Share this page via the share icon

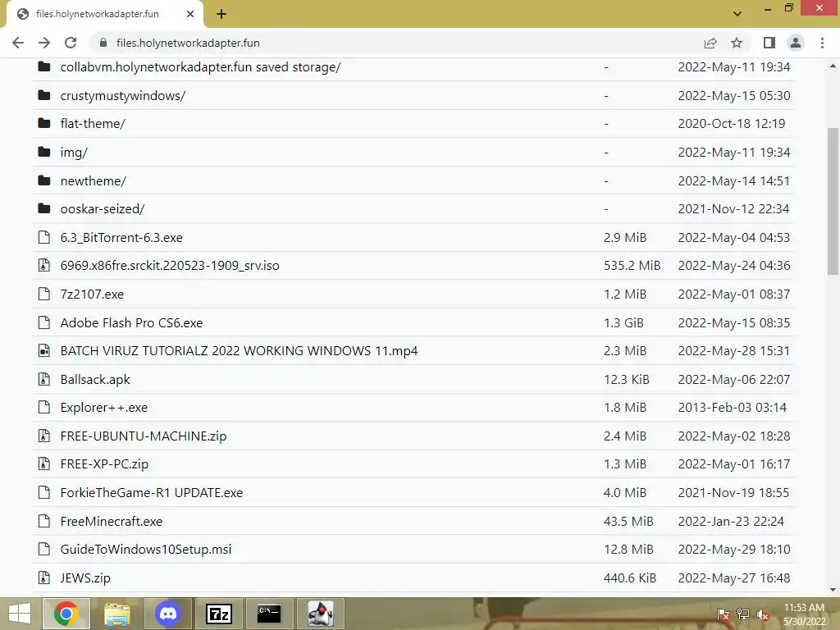[710, 43]
